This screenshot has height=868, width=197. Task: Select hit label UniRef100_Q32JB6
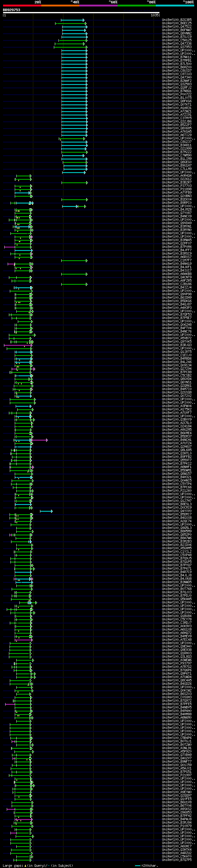point(177,121)
